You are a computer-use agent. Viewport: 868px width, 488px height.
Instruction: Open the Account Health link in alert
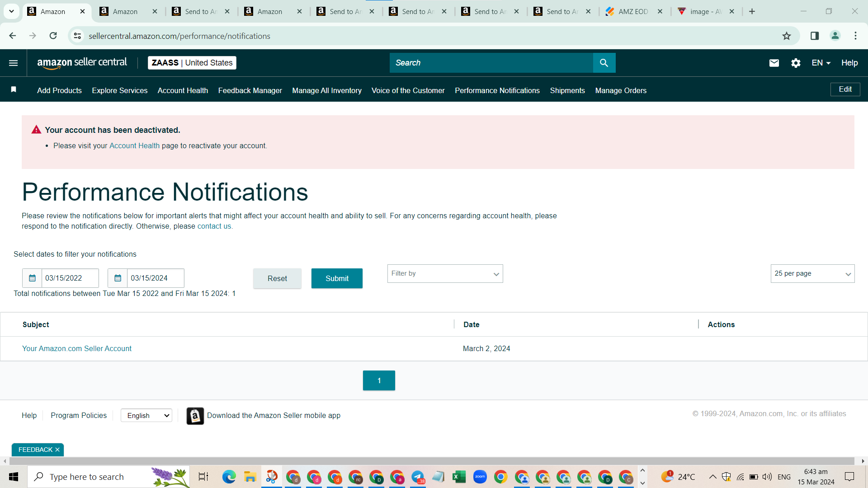click(134, 145)
